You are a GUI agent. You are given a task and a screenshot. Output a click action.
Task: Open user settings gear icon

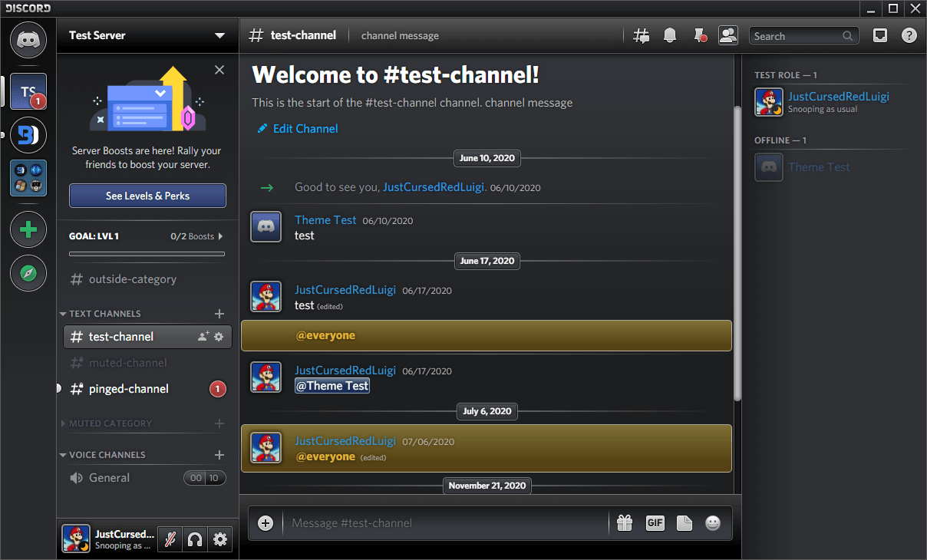tap(220, 540)
